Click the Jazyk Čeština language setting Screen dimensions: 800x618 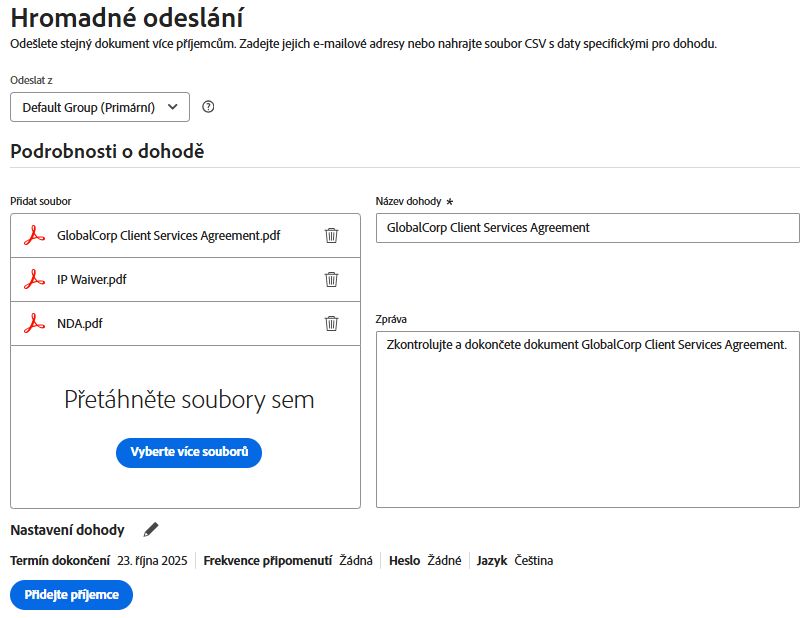point(533,561)
